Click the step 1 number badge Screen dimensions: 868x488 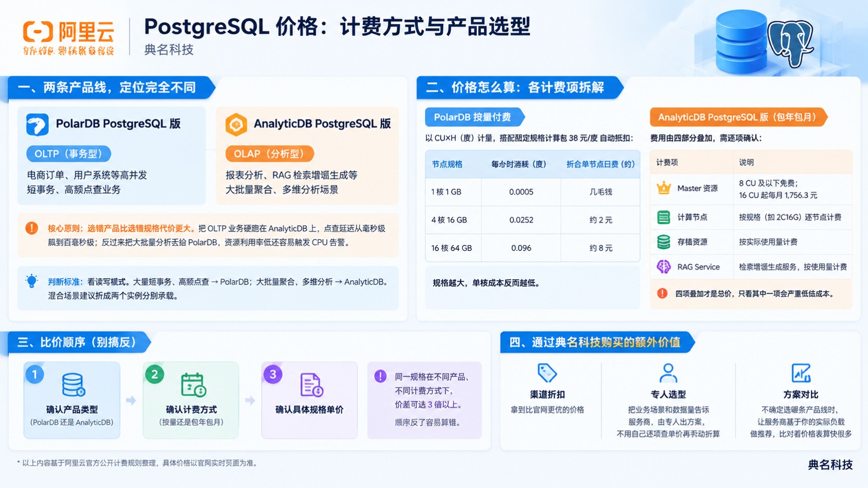coord(34,374)
